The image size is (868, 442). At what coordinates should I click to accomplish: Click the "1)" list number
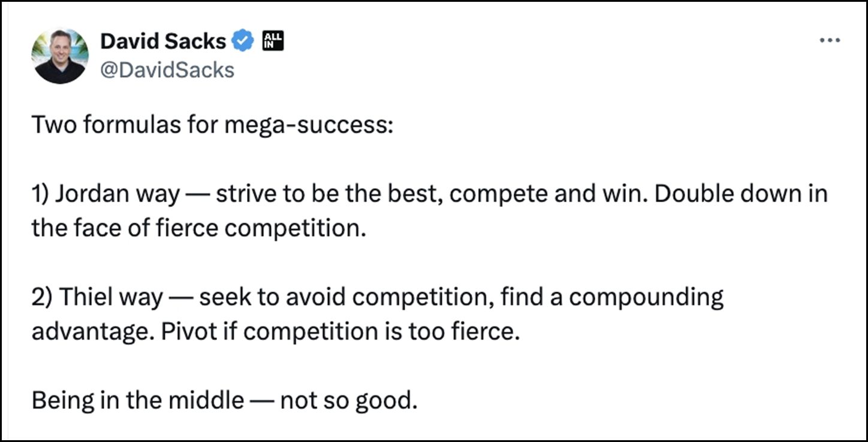click(x=41, y=195)
